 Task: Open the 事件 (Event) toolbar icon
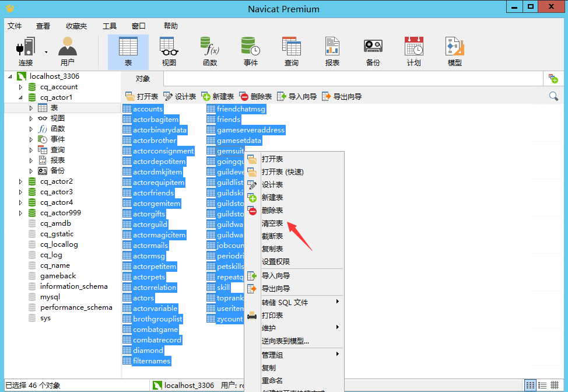250,51
